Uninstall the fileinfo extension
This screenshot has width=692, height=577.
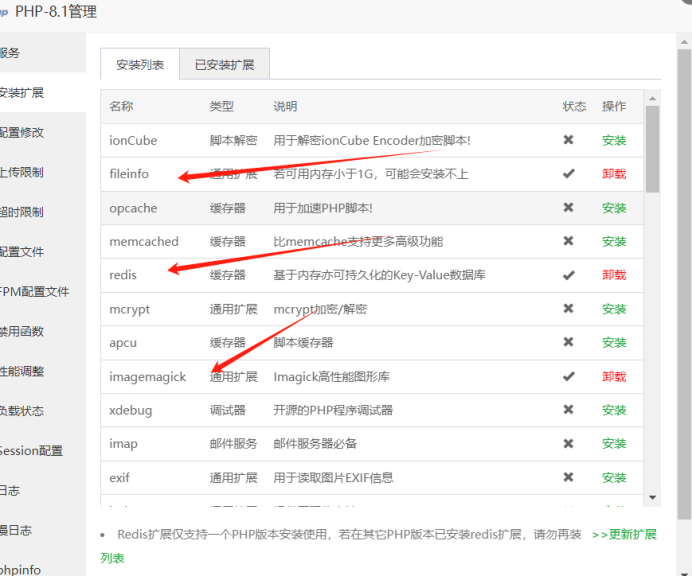[x=614, y=174]
